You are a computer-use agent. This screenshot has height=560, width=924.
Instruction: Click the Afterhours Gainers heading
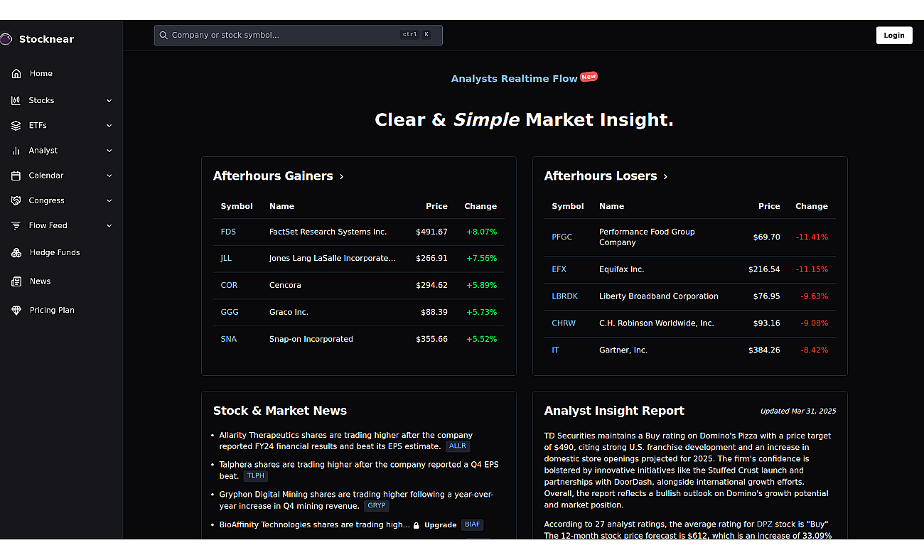point(273,176)
